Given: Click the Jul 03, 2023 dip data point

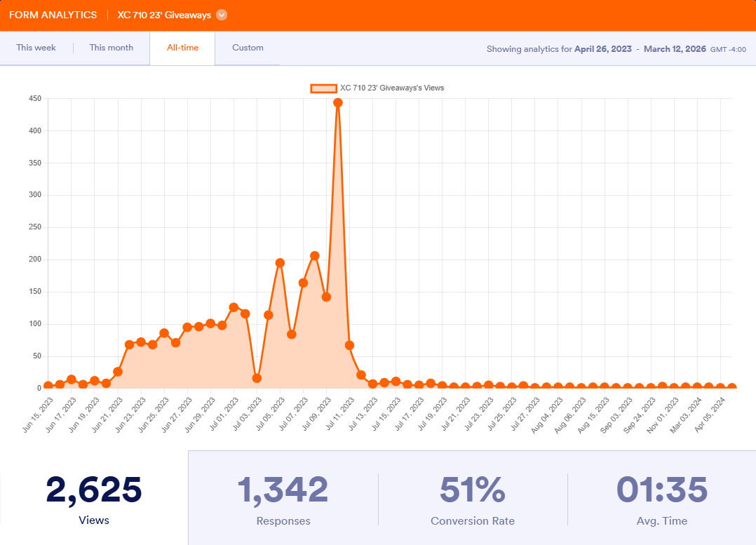Looking at the screenshot, I should click(257, 378).
